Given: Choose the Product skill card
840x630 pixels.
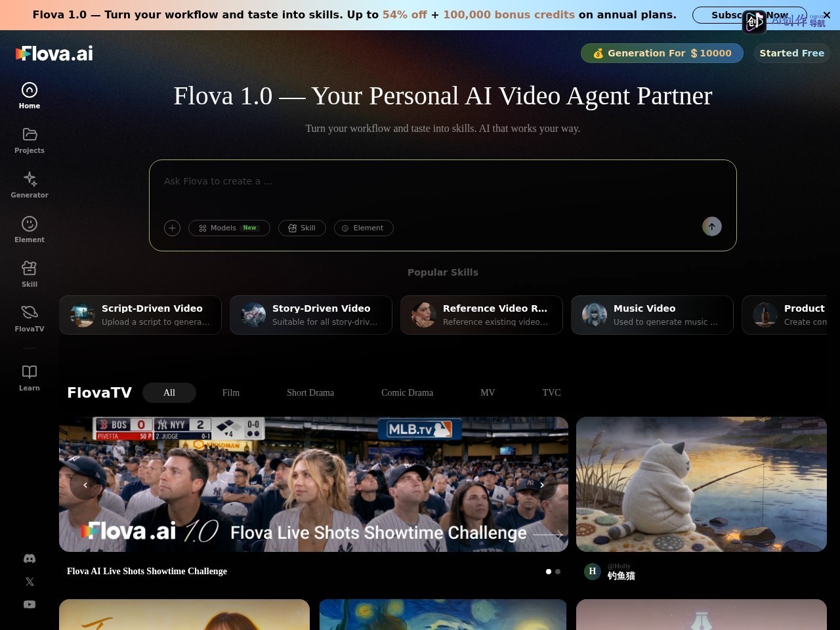Looking at the screenshot, I should [x=784, y=315].
